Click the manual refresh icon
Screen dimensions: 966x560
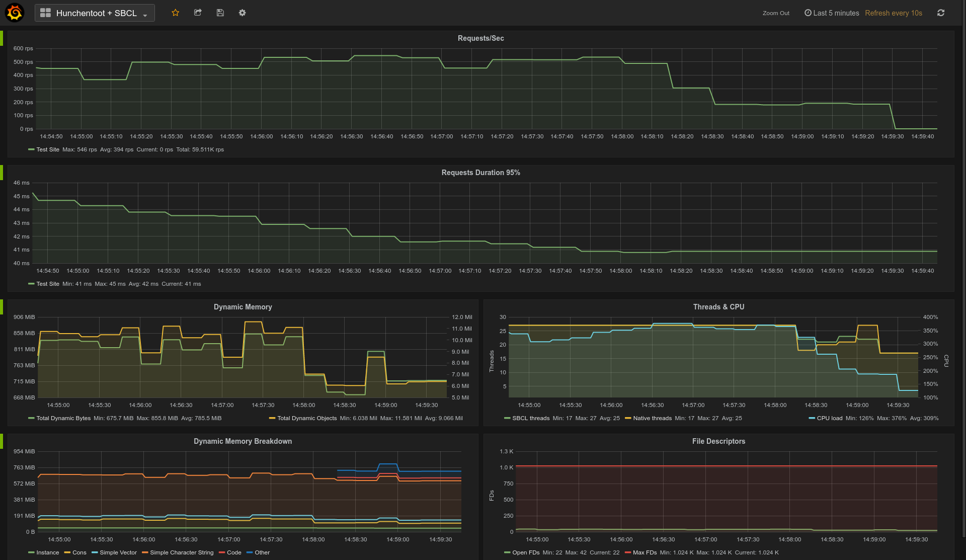click(941, 13)
